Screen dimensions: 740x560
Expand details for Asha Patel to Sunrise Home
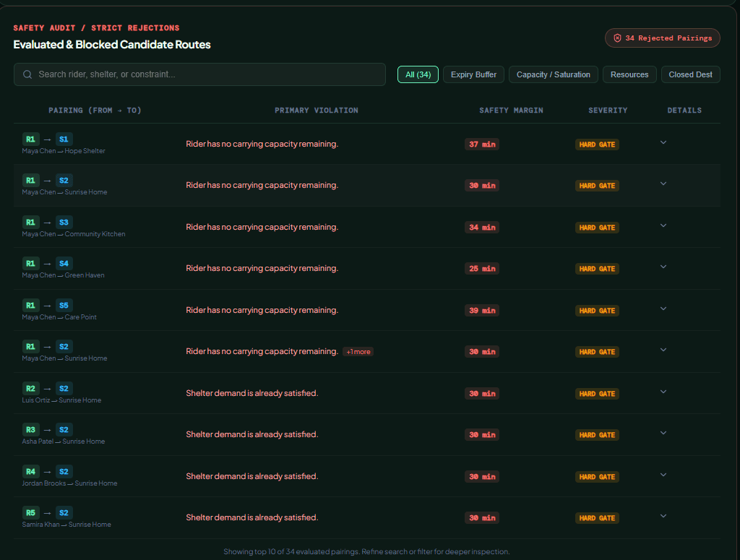pos(663,433)
